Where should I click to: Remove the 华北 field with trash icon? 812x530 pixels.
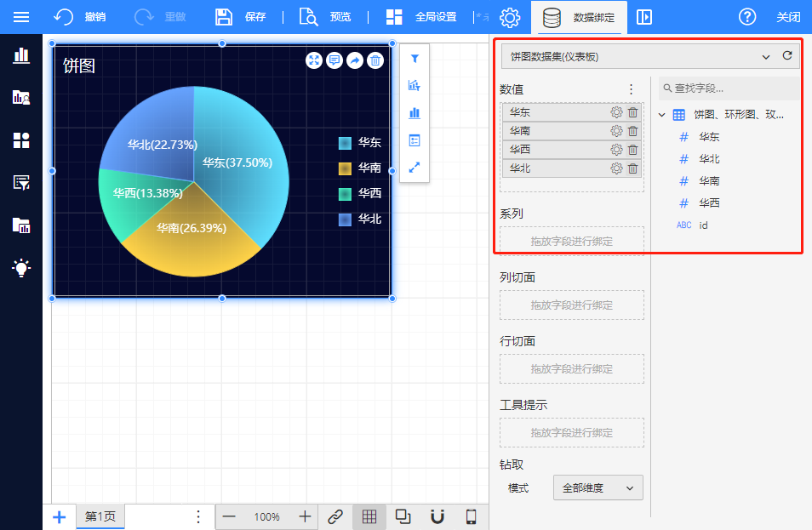point(633,168)
